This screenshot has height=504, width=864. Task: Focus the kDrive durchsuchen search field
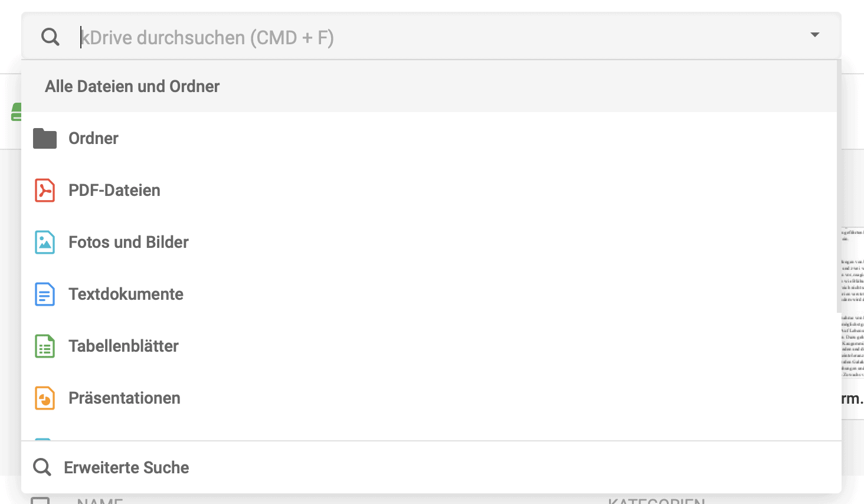413,38
